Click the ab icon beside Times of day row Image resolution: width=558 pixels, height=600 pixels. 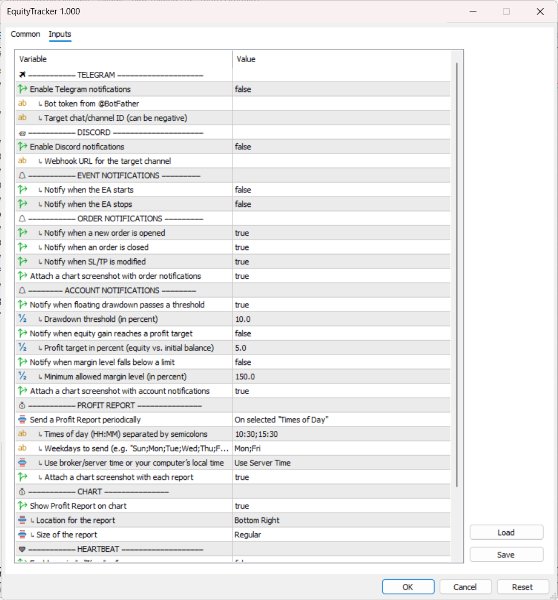(23, 434)
